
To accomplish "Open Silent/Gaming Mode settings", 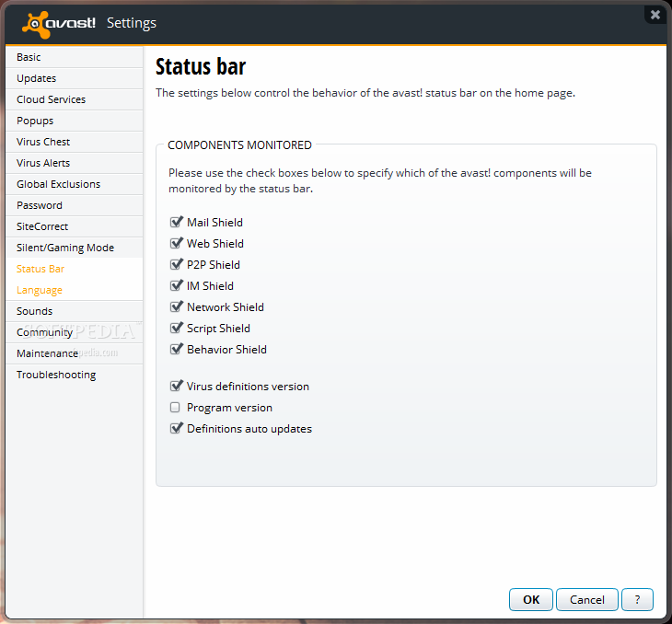I will pyautogui.click(x=75, y=248).
